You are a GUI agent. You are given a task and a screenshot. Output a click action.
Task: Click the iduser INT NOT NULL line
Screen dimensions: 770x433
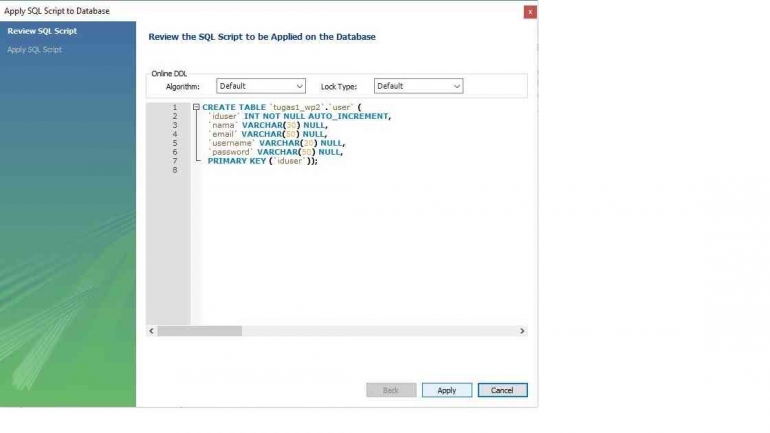pyautogui.click(x=299, y=116)
